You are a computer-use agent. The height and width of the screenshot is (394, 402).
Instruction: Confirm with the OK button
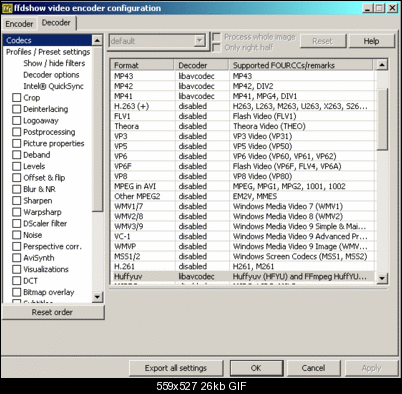256,368
